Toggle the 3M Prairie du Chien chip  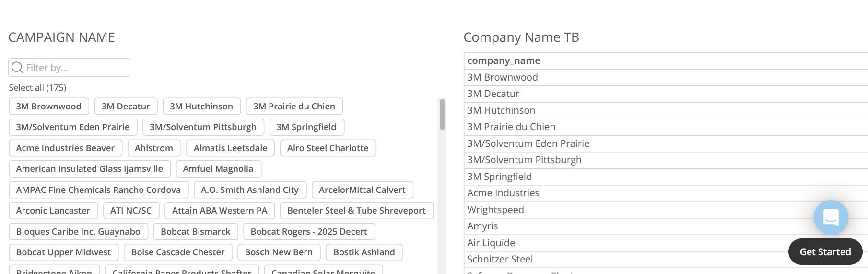click(x=294, y=107)
